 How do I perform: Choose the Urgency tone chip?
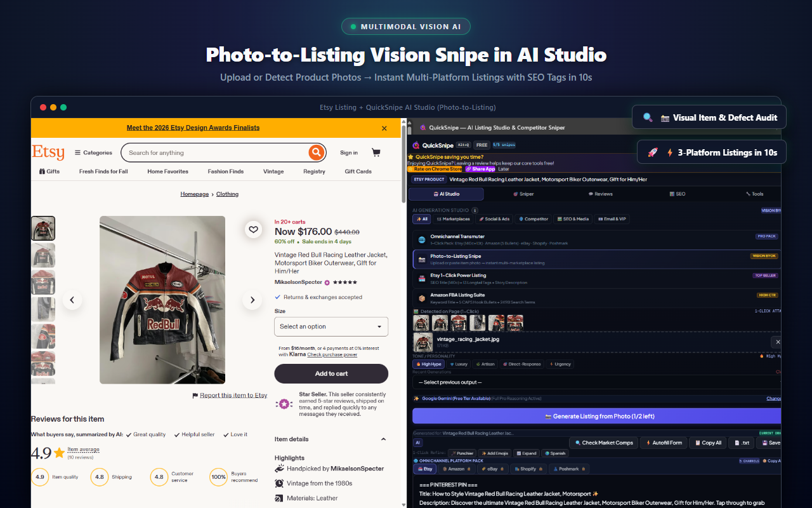click(560, 364)
